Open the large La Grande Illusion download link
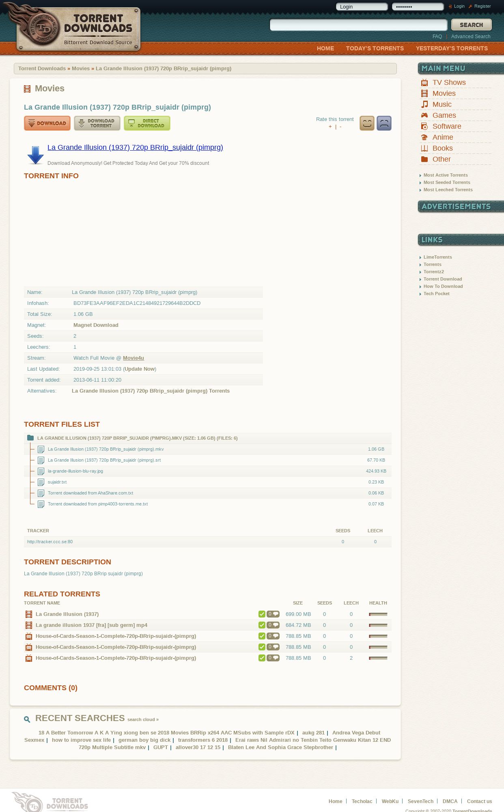The image size is (504, 812). click(x=135, y=147)
